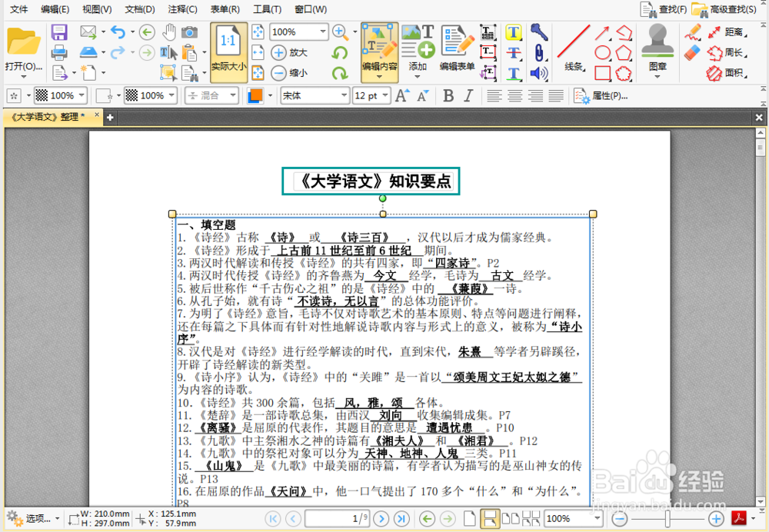This screenshot has width=769, height=532.
Task: Toggle italic text formatting
Action: (x=469, y=95)
